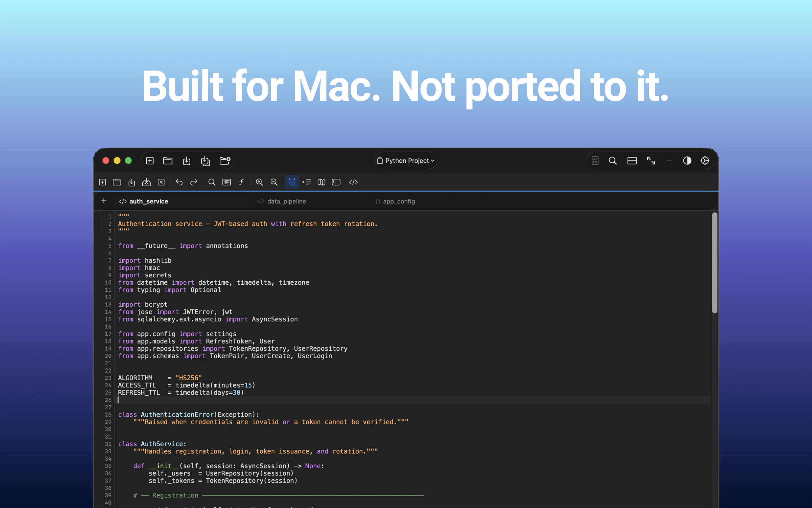Screen dimensions: 812x508
Task: Click the 'Authentication service' docstring line
Action: coord(248,224)
